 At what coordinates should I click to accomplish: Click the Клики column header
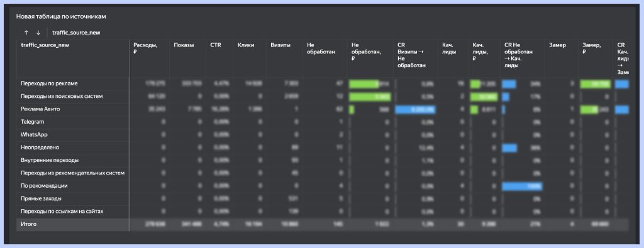(x=246, y=45)
